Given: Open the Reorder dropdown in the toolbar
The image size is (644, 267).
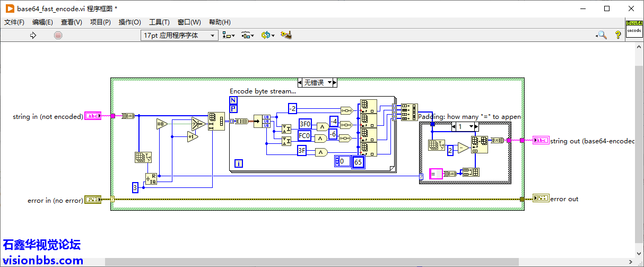Looking at the screenshot, I should tap(267, 35).
